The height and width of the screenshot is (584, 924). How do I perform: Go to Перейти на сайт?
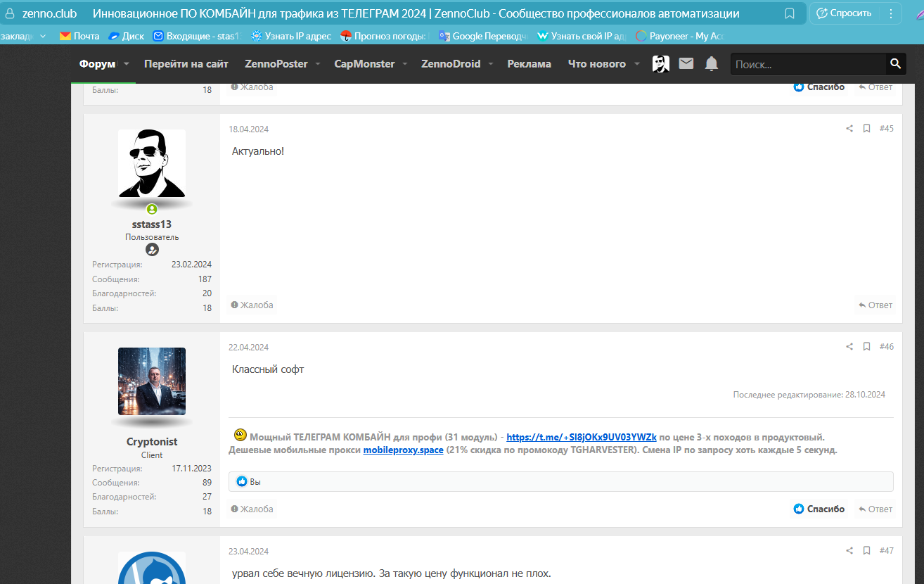[186, 64]
